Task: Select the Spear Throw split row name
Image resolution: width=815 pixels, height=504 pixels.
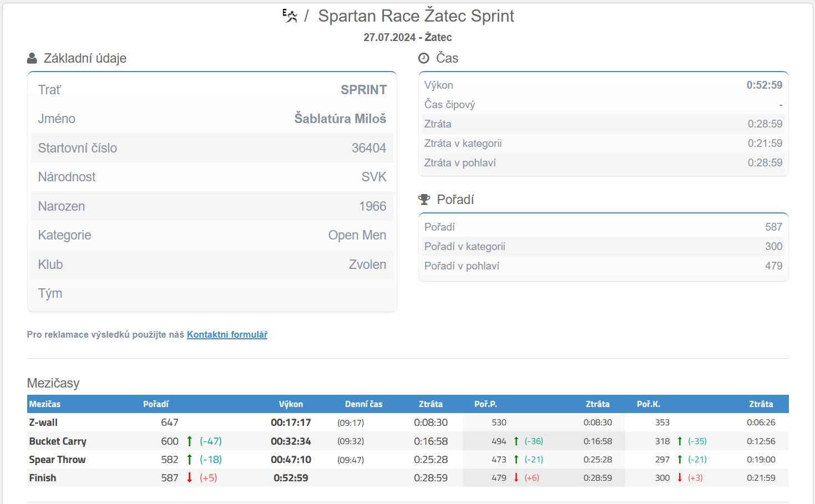Action: 57,460
